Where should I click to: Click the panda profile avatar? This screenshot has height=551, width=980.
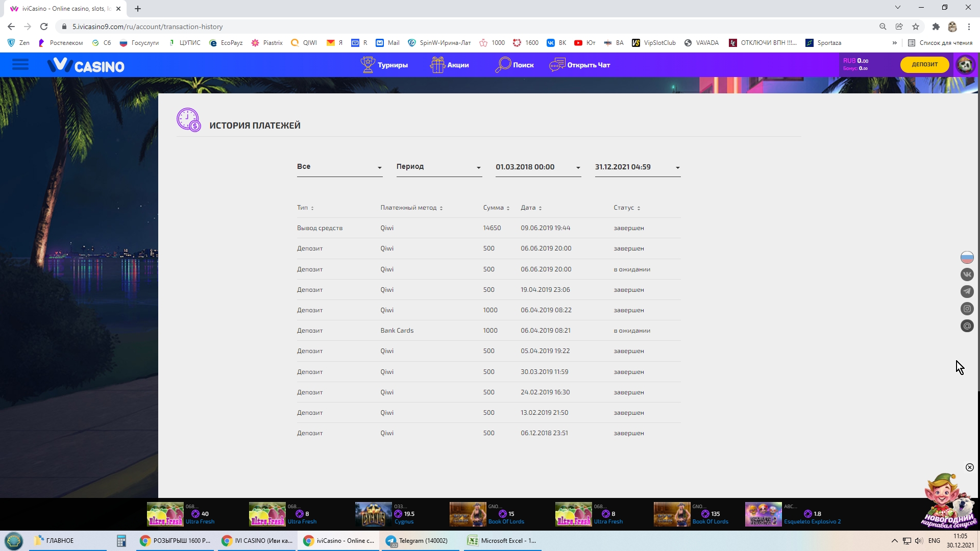point(965,65)
